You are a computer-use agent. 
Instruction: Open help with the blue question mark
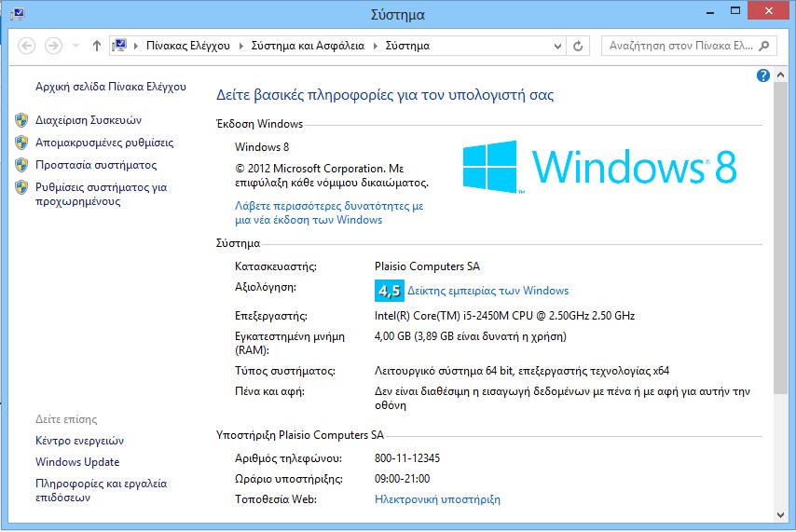pos(763,75)
